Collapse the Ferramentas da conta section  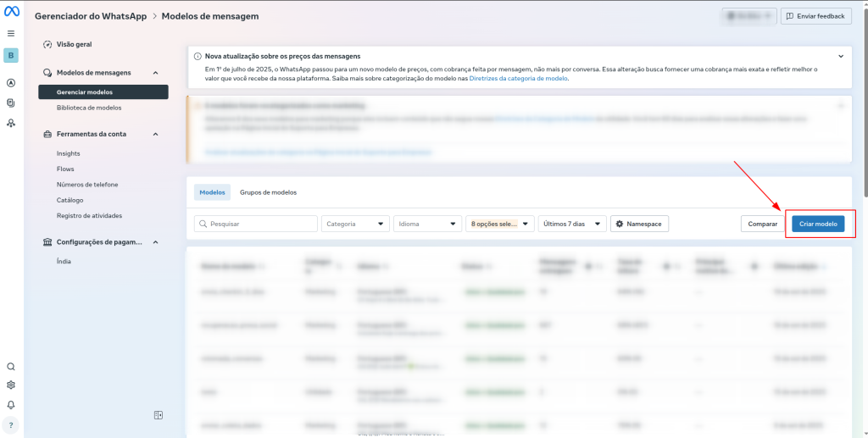point(155,134)
